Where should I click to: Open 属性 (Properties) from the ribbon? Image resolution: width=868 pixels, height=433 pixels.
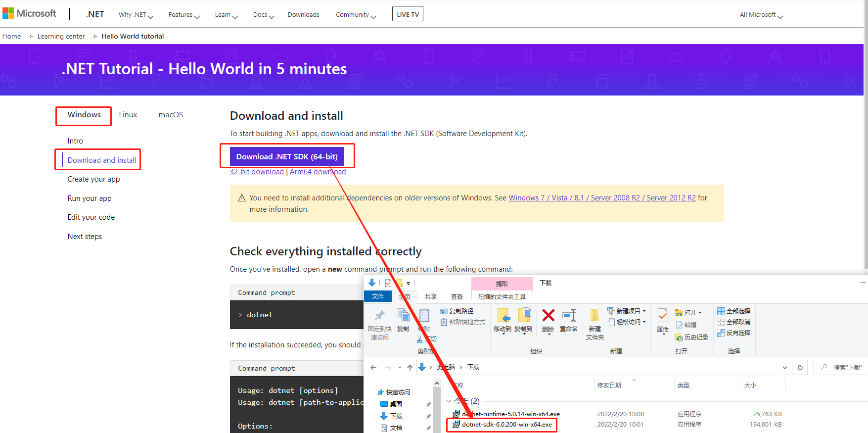(x=663, y=315)
